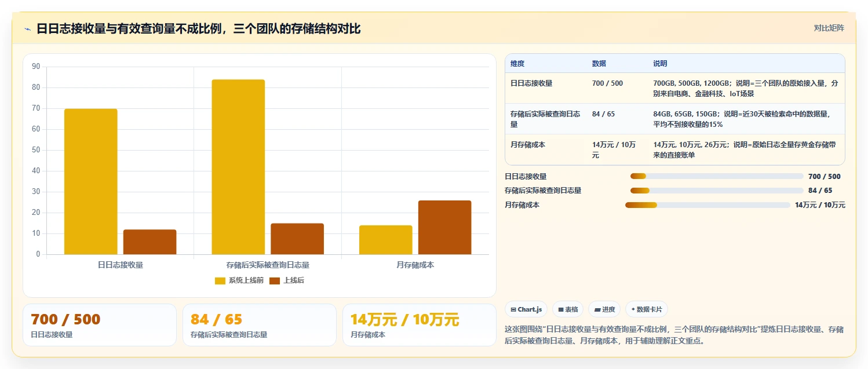Image resolution: width=868 pixels, height=369 pixels.
Task: Click the 数据 column header
Action: click(x=599, y=64)
